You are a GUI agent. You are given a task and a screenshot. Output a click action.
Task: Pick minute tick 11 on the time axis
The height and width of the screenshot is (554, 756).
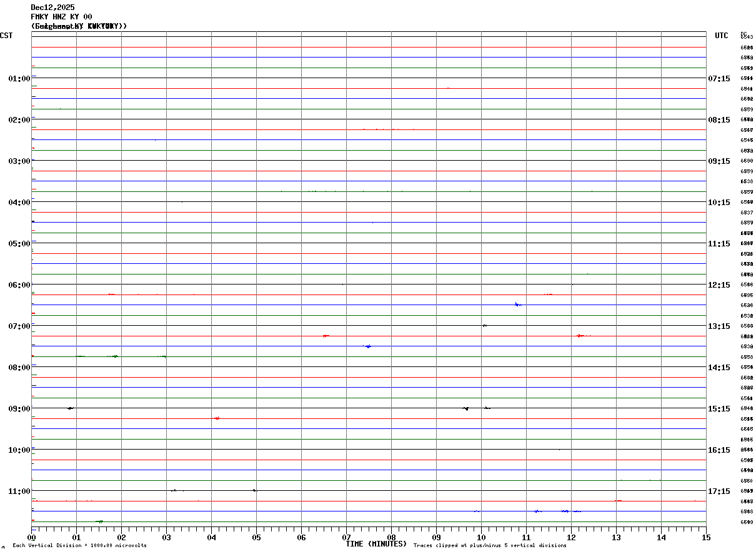pos(527,537)
